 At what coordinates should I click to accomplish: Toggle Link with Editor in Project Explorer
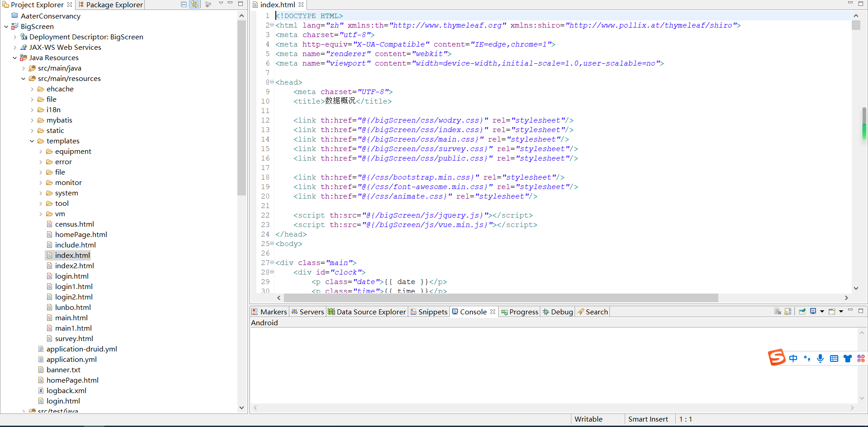coord(194,5)
